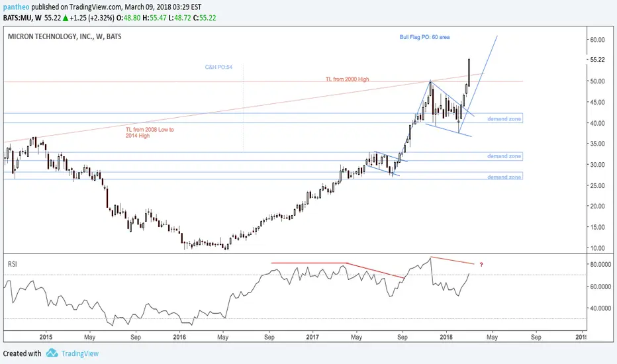Click the red question mark on RSI pane

(x=481, y=265)
